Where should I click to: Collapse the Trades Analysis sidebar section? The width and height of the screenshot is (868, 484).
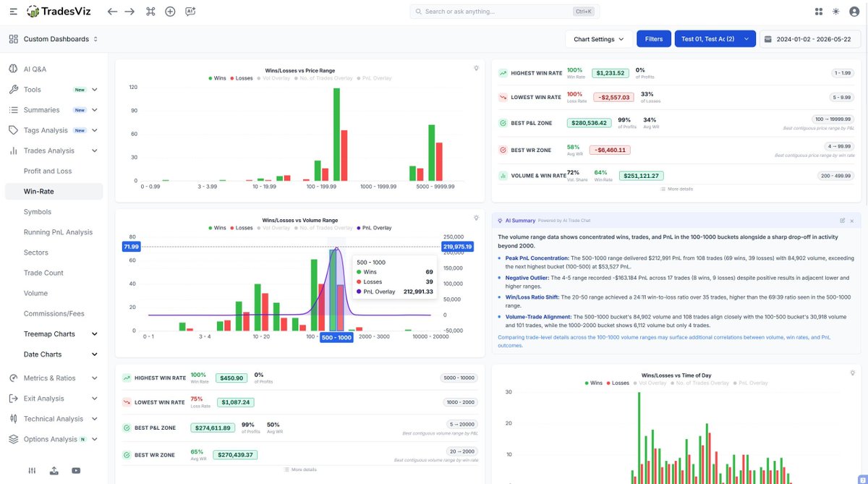tap(95, 150)
